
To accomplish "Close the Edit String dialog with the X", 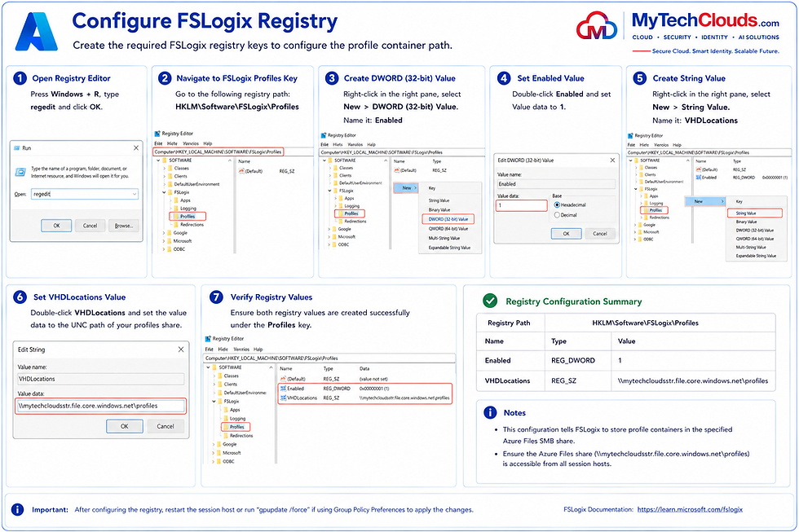I will [181, 350].
